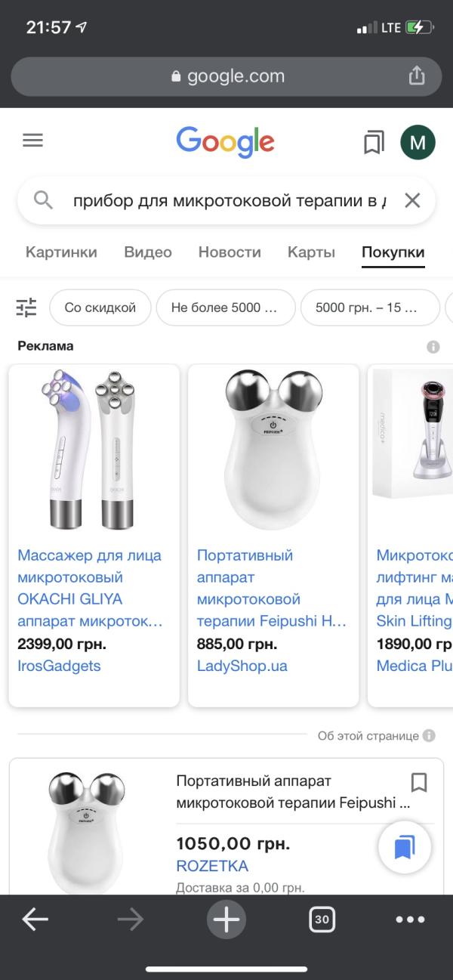453x980 pixels.
Task: Open the hamburger menu
Action: [33, 141]
